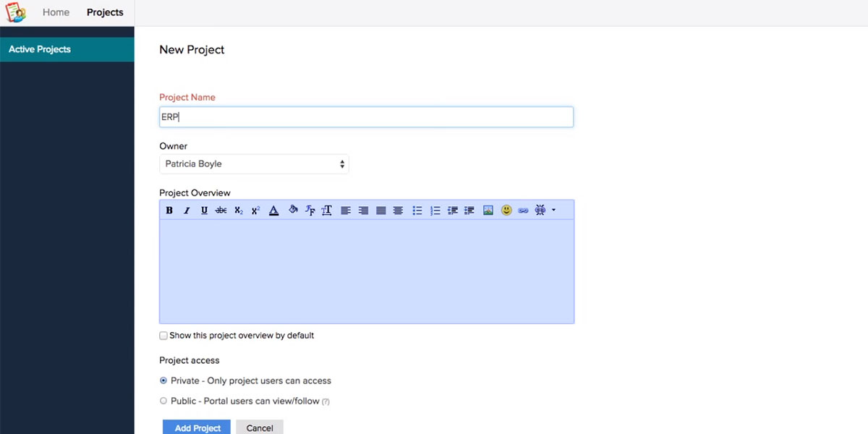Screen dimensions: 868x434
Task: Select Private project access option
Action: (163, 380)
